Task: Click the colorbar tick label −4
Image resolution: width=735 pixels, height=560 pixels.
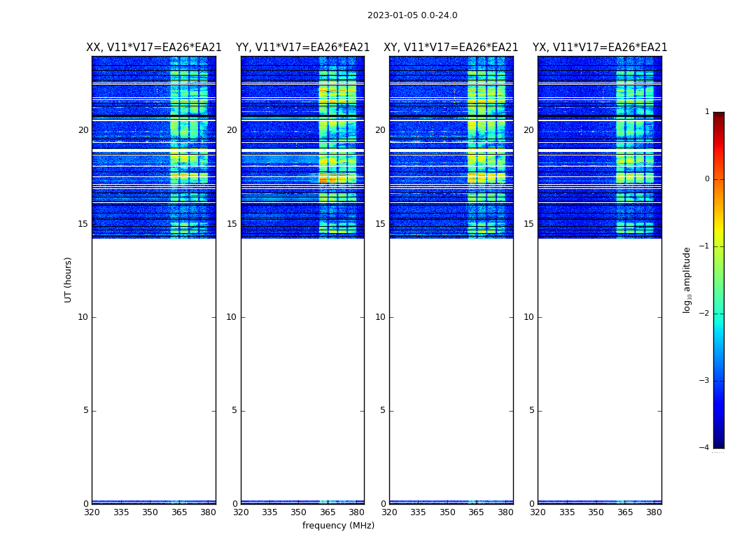Action: pos(704,447)
